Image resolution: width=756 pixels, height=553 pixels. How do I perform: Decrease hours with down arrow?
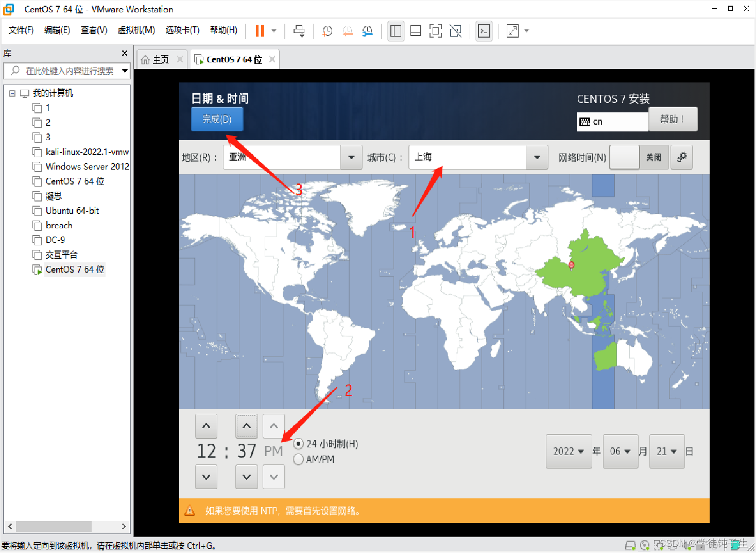click(206, 477)
